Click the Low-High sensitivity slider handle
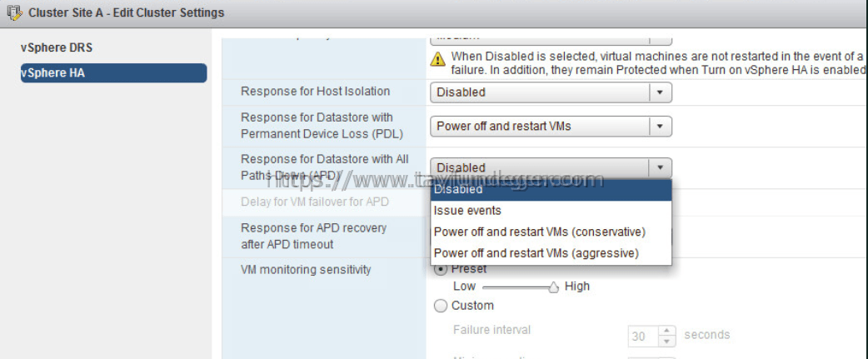868x359 pixels. point(553,287)
